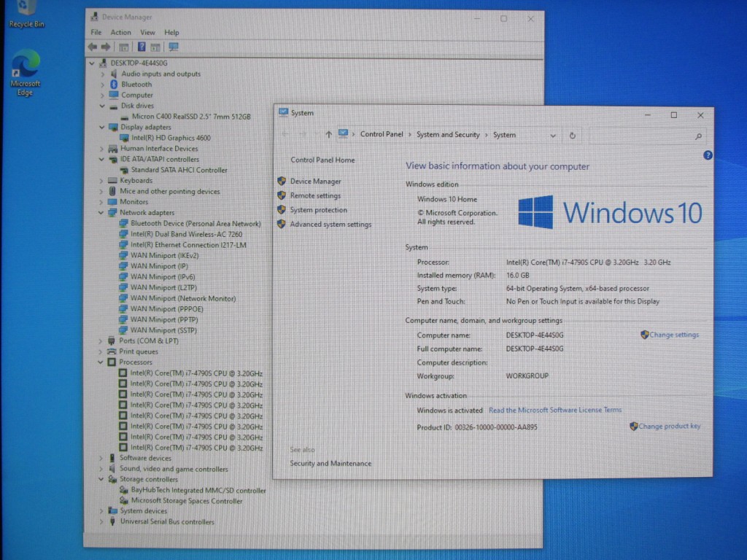Open System help via blue question mark
Image resolution: width=747 pixels, height=560 pixels.
point(707,155)
